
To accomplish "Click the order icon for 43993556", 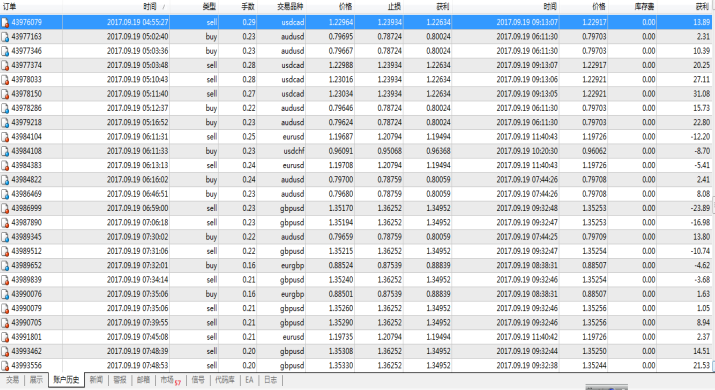I will pyautogui.click(x=5, y=366).
